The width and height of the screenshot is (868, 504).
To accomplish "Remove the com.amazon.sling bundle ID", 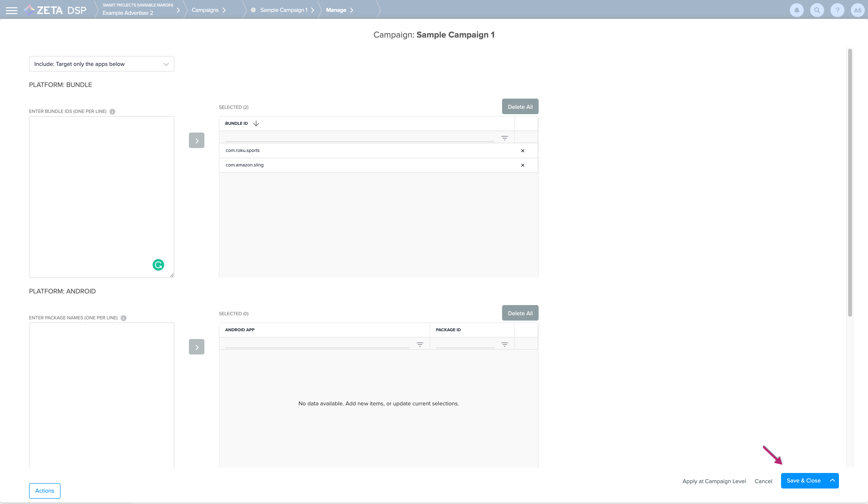I will (x=523, y=165).
